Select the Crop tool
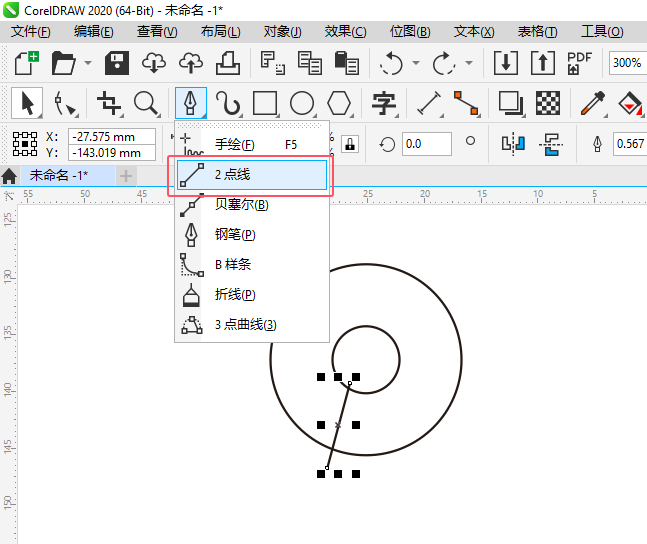This screenshot has height=544, width=647. click(109, 103)
